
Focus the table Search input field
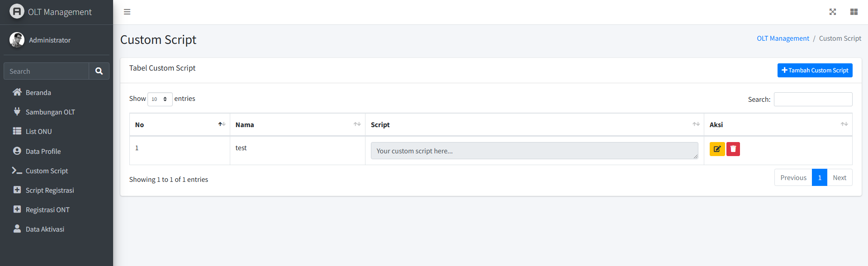[x=813, y=99]
